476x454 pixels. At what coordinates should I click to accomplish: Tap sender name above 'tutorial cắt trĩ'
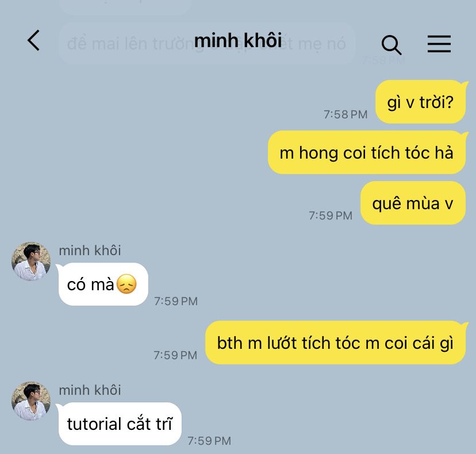(90, 390)
